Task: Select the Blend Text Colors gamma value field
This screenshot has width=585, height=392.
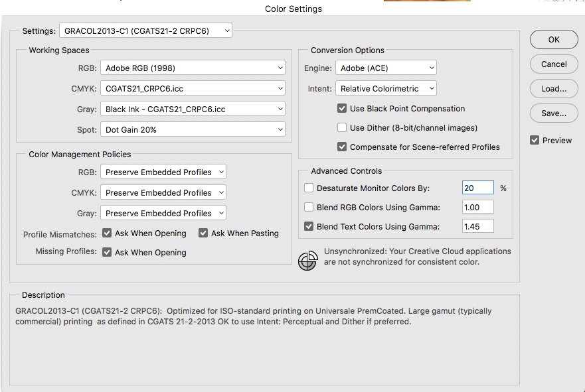Action: [x=477, y=225]
